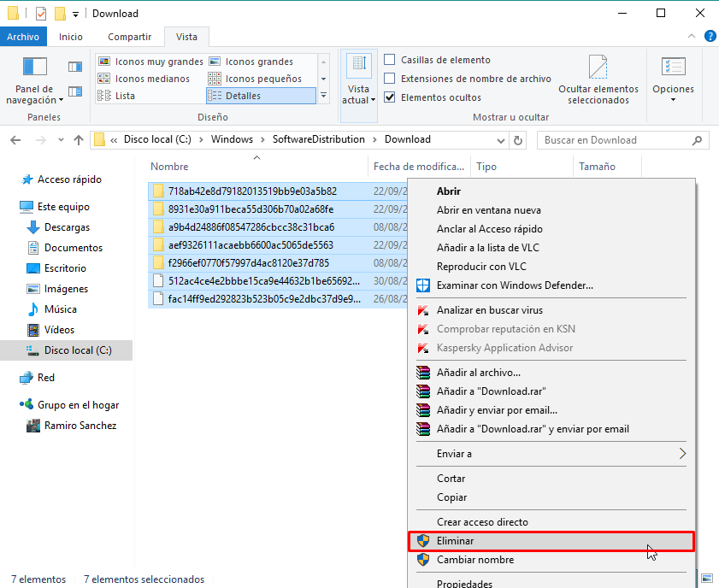Image resolution: width=719 pixels, height=588 pixels.
Task: Click the Ocultar elementos seleccionados icon
Action: (x=598, y=67)
